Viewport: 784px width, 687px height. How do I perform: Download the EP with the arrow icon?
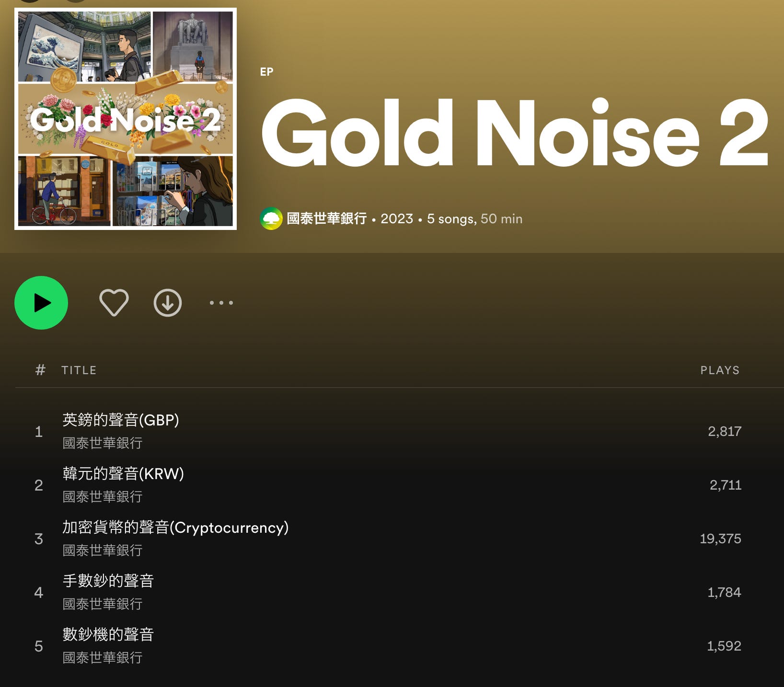(168, 303)
